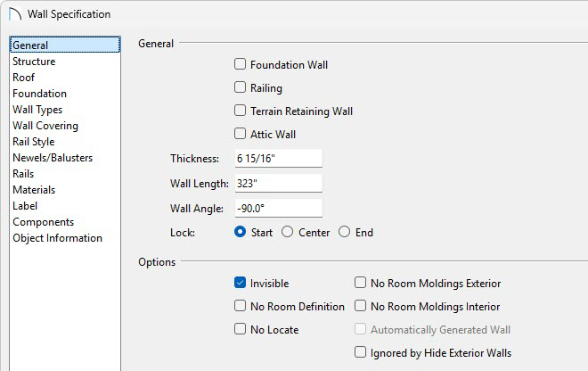Toggle the No Locate checkbox

(240, 329)
